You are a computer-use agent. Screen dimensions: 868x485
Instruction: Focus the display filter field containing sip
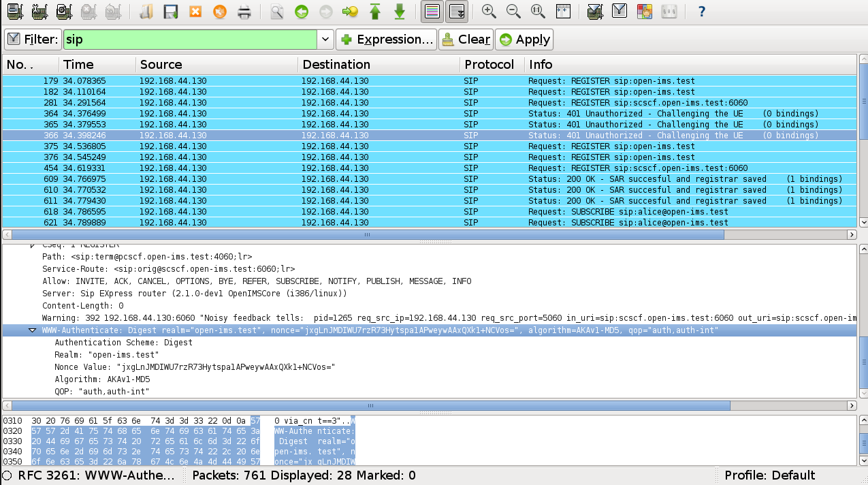[x=191, y=40]
